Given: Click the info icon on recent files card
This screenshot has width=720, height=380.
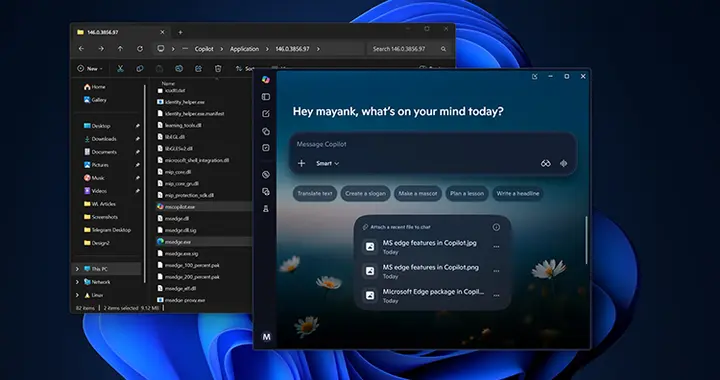Looking at the screenshot, I should (496, 227).
